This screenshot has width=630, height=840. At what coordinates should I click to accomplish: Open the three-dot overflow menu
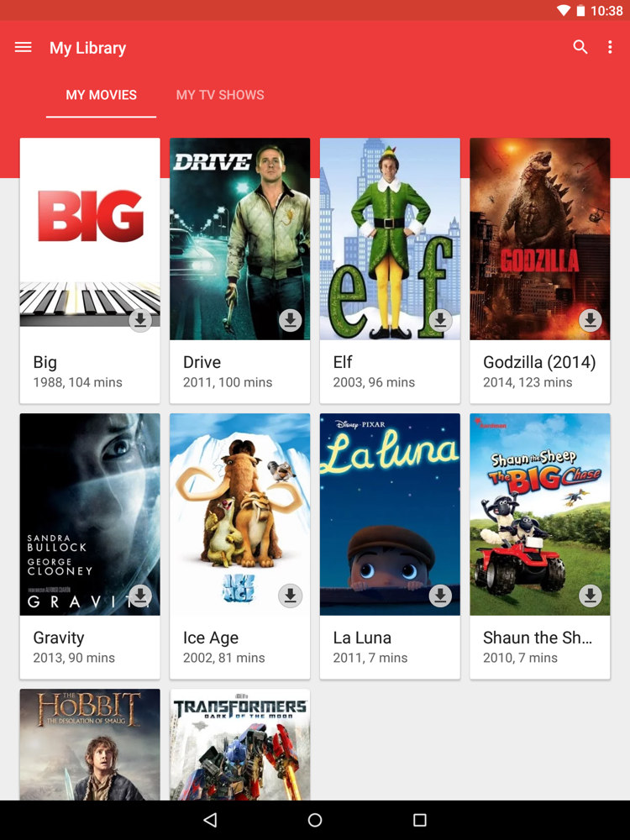(x=610, y=47)
